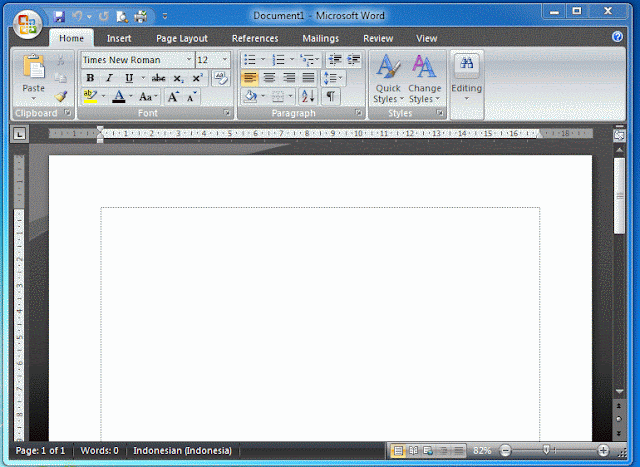Open line spacing options
640x467 pixels.
click(x=333, y=78)
